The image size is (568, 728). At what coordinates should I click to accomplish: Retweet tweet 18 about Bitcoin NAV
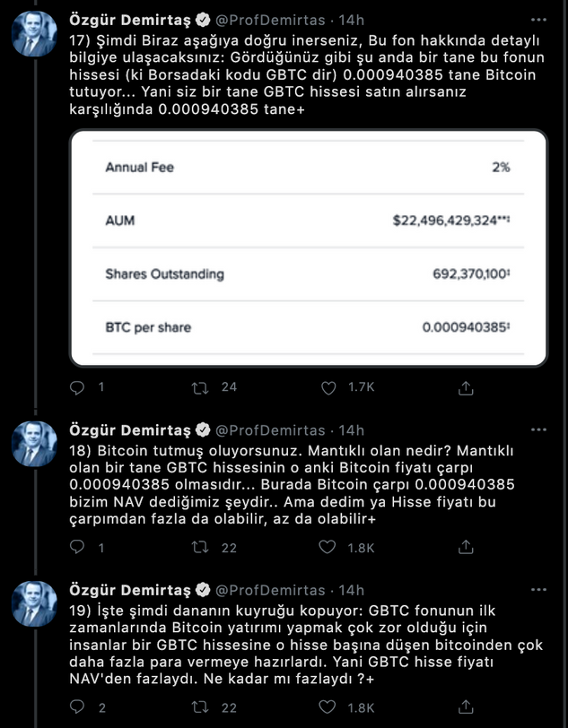204,547
